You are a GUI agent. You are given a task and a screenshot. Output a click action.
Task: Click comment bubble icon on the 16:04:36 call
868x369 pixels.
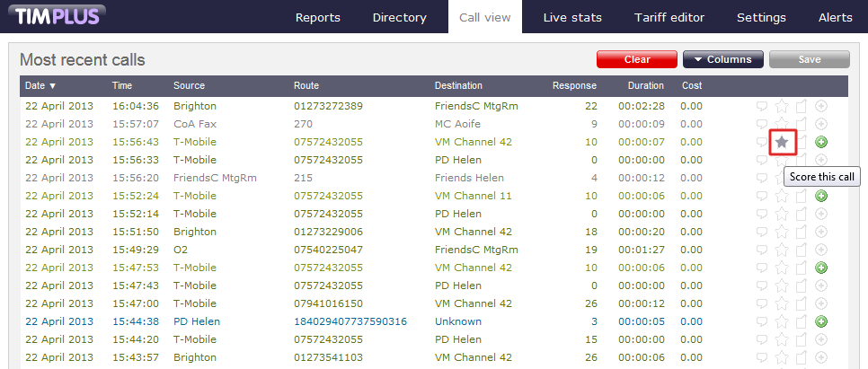(762, 106)
